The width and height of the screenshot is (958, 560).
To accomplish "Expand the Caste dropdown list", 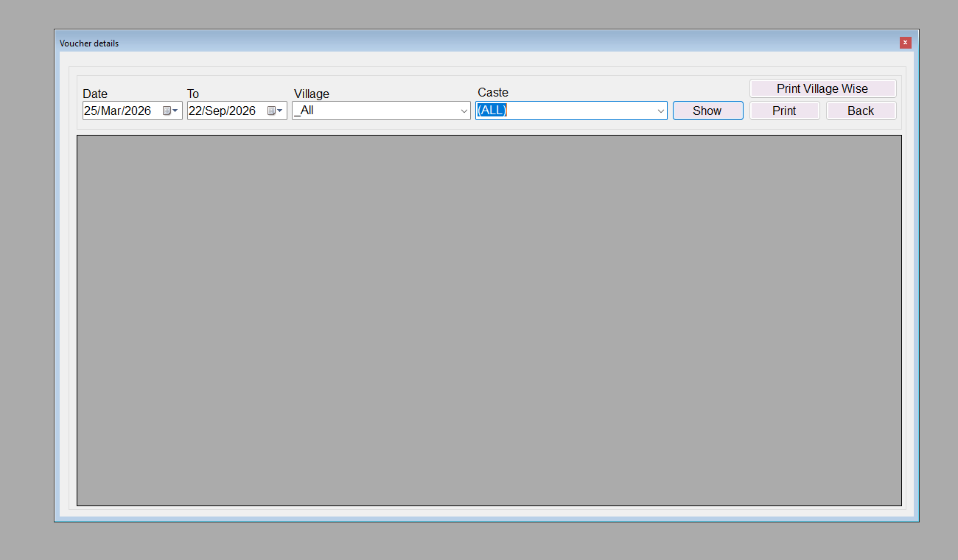I will click(x=661, y=111).
